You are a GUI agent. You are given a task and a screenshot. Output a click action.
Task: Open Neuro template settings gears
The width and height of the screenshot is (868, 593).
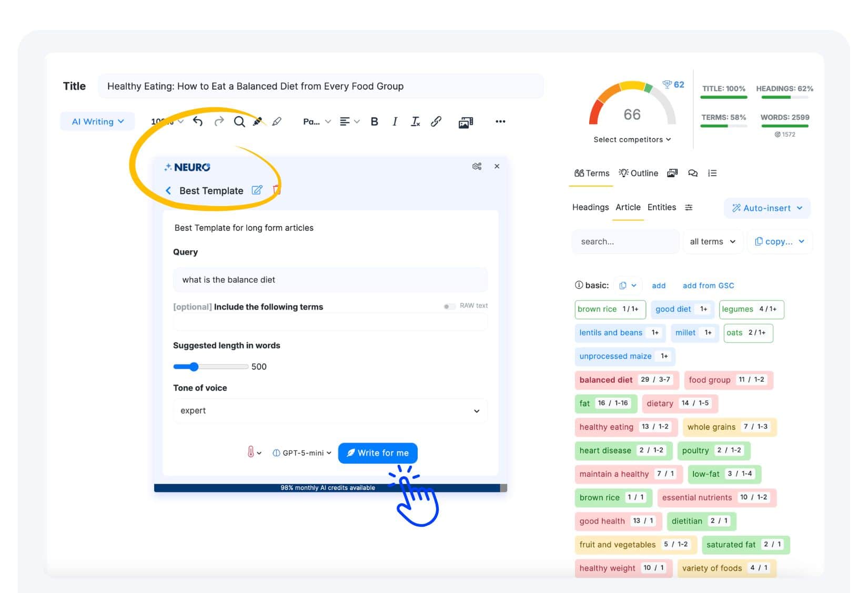click(477, 166)
